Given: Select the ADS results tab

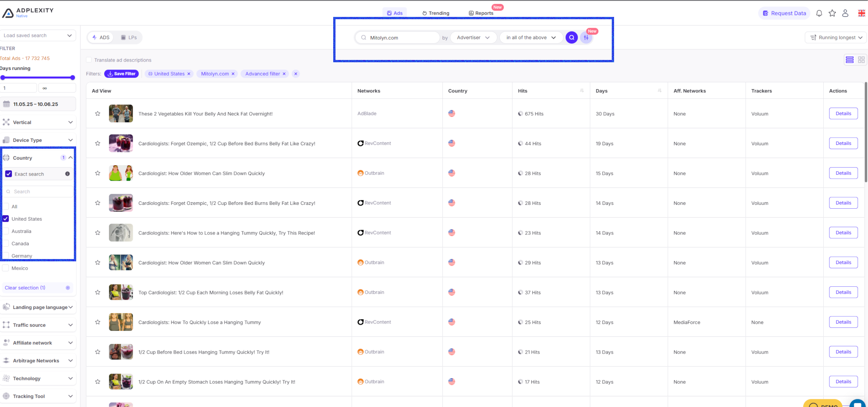Looking at the screenshot, I should pyautogui.click(x=101, y=37).
